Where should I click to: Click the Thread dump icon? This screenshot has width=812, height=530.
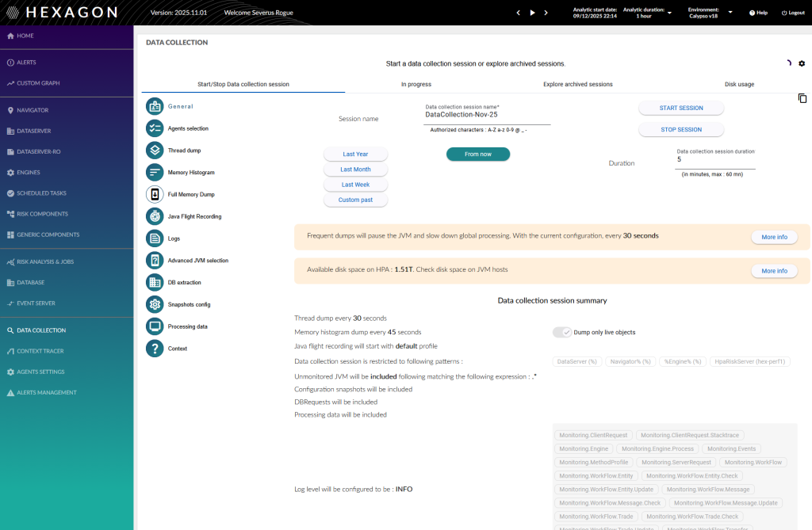(155, 150)
